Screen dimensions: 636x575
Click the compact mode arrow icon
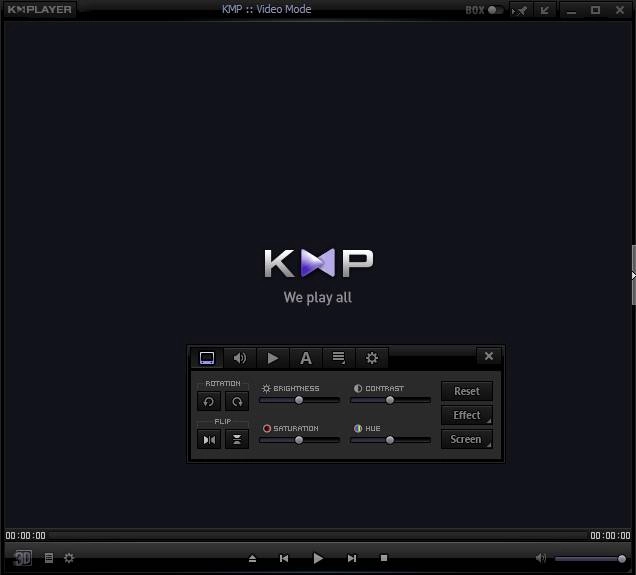tap(544, 10)
